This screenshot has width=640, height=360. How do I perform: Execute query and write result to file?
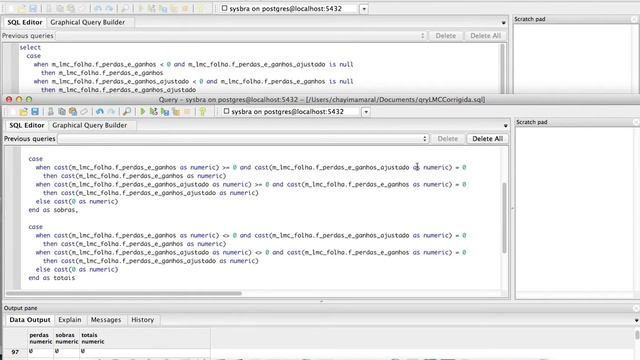(165, 111)
